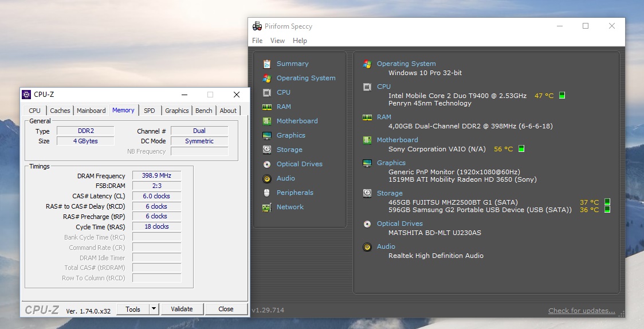Click the 'Realtek High Definition Audio' text
The height and width of the screenshot is (329, 644).
pyautogui.click(x=436, y=256)
